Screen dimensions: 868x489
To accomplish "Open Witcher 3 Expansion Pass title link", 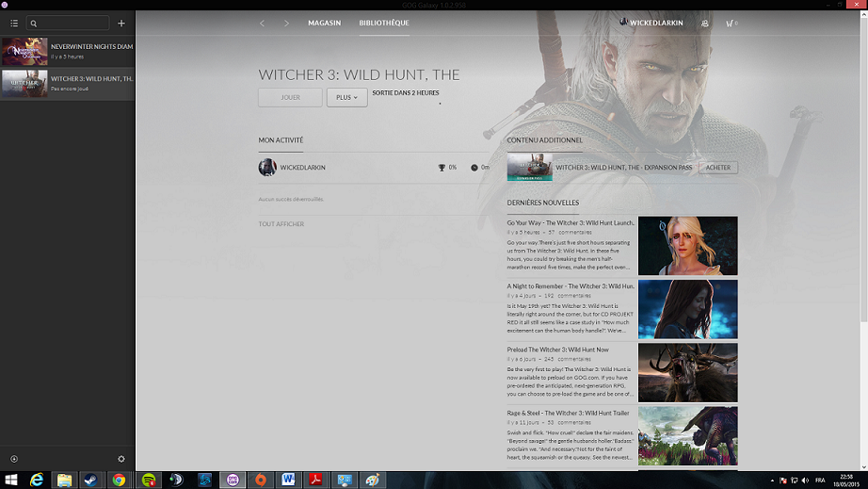I will (624, 168).
